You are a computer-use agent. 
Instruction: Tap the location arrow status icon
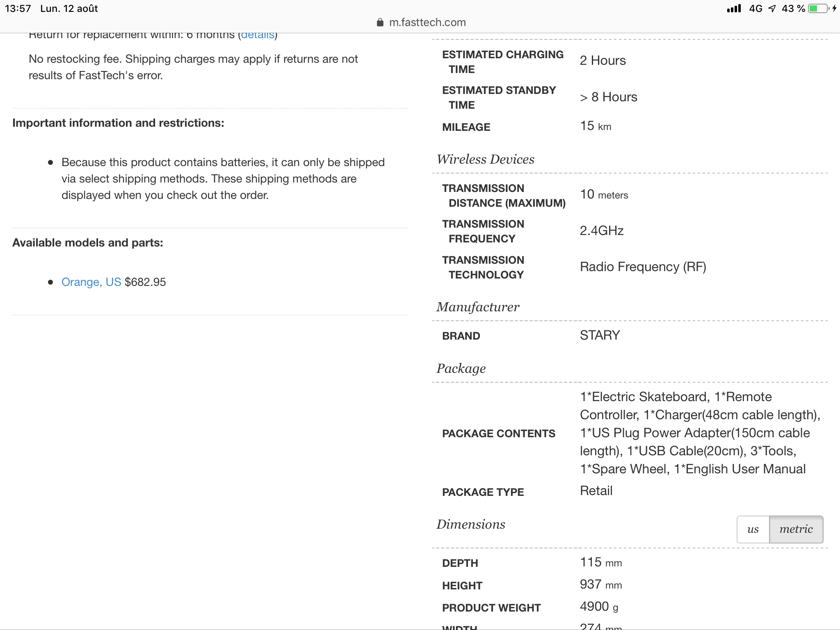tap(772, 9)
